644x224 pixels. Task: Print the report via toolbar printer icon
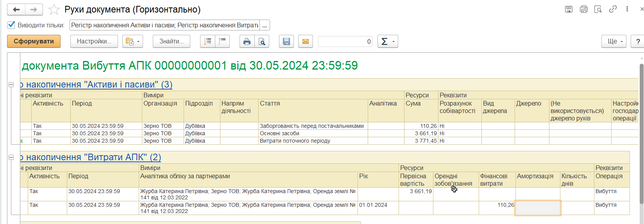pos(247,41)
